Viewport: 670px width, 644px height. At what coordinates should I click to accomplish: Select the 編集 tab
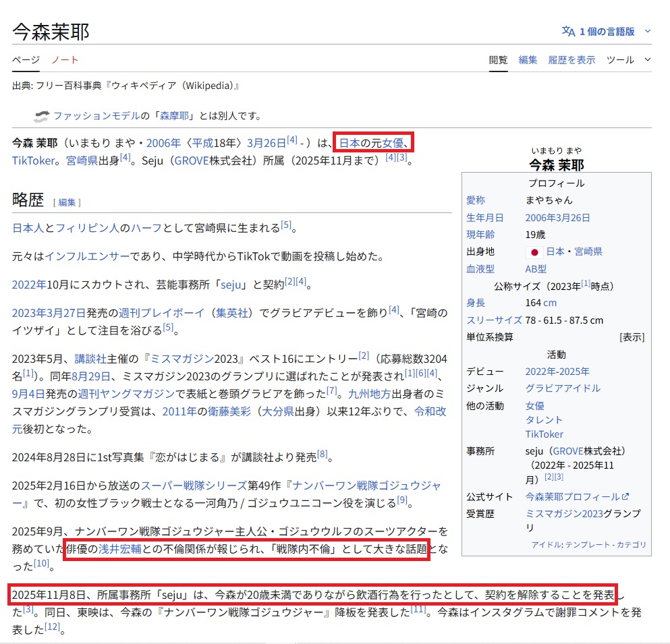[528, 60]
